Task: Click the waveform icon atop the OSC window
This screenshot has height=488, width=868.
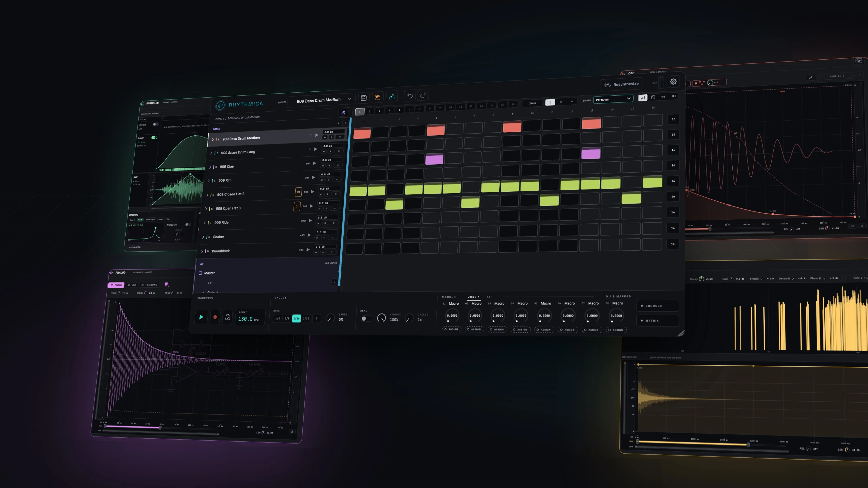Action: [x=859, y=61]
